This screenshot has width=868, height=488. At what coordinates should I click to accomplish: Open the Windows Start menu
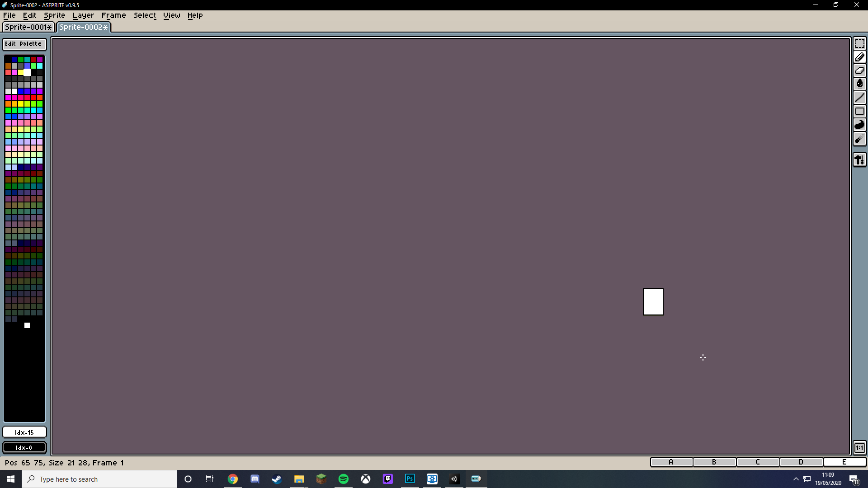11,479
